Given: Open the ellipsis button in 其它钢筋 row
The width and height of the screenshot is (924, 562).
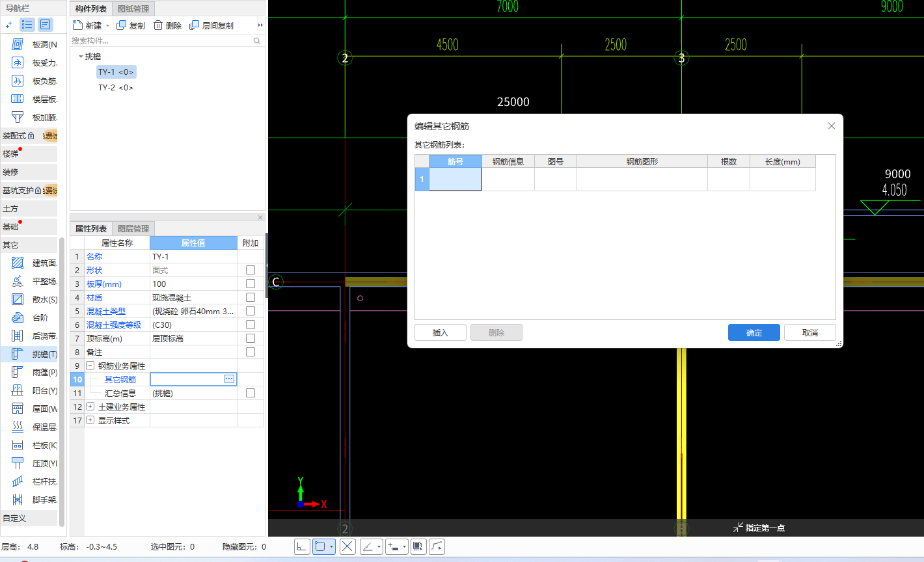Looking at the screenshot, I should pyautogui.click(x=229, y=379).
